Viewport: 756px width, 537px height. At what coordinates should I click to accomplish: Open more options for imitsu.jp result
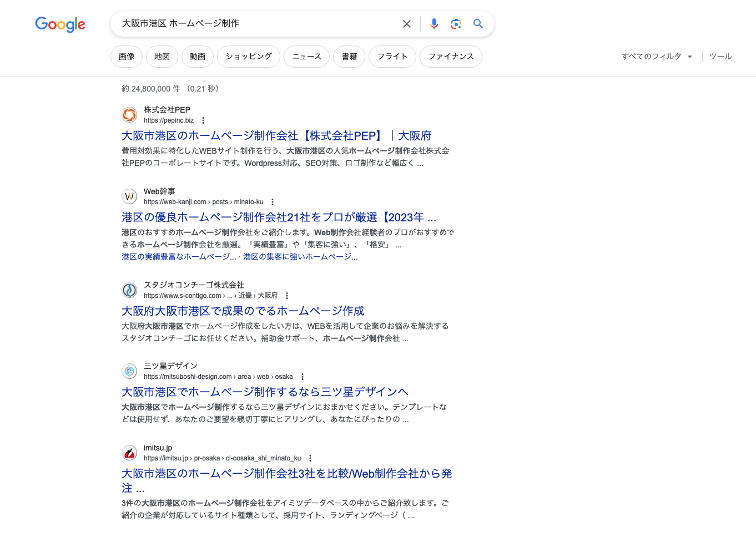(x=310, y=458)
